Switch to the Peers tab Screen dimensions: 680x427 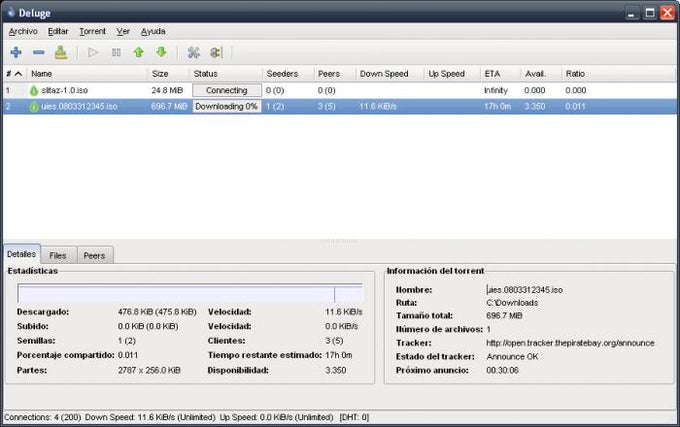tap(94, 255)
